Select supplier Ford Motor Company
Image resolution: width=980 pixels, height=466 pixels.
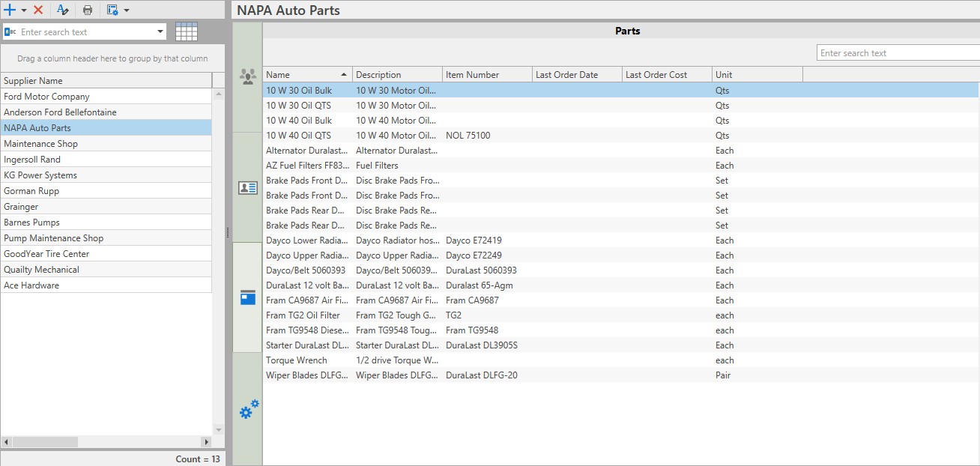[x=106, y=96]
